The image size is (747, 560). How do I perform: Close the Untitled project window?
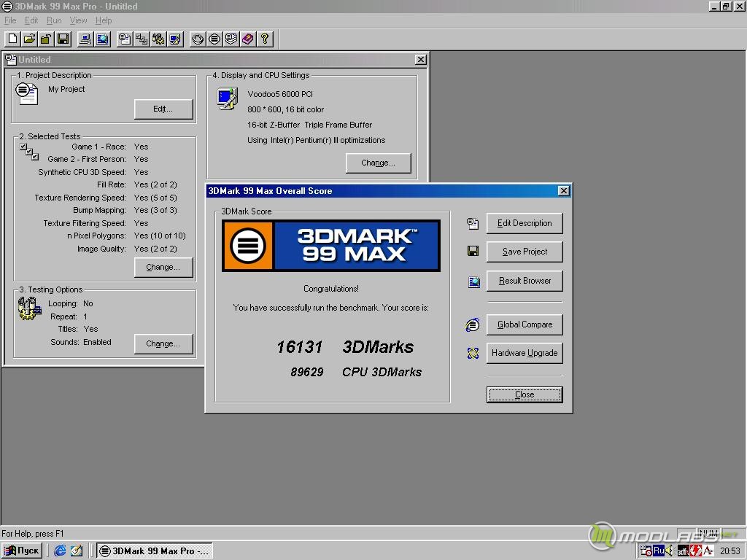click(421, 60)
